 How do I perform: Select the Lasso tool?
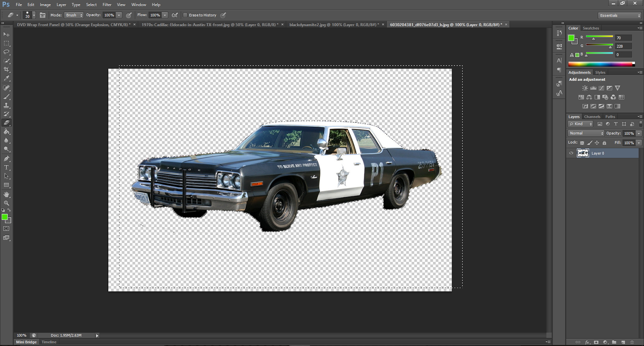tap(6, 52)
